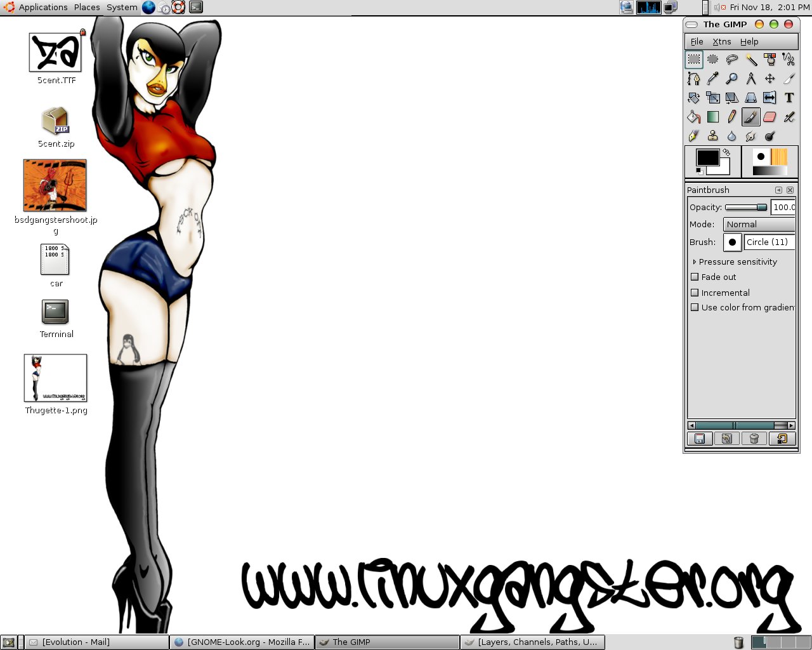Select the Ellipse Select tool

click(x=713, y=60)
